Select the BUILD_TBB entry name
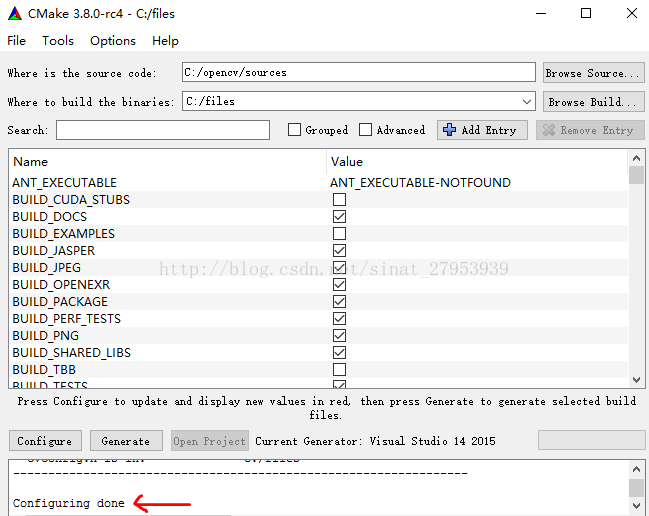Screen dimensions: 649x516 [44, 370]
